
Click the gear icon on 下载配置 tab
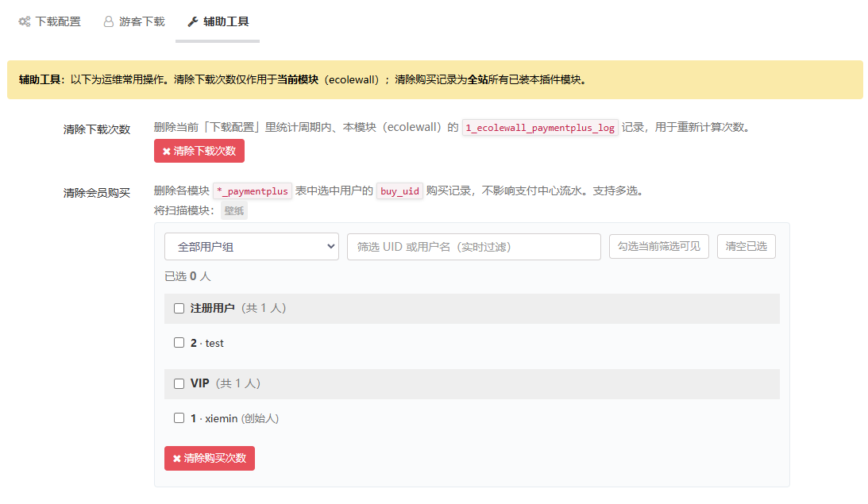coord(25,21)
